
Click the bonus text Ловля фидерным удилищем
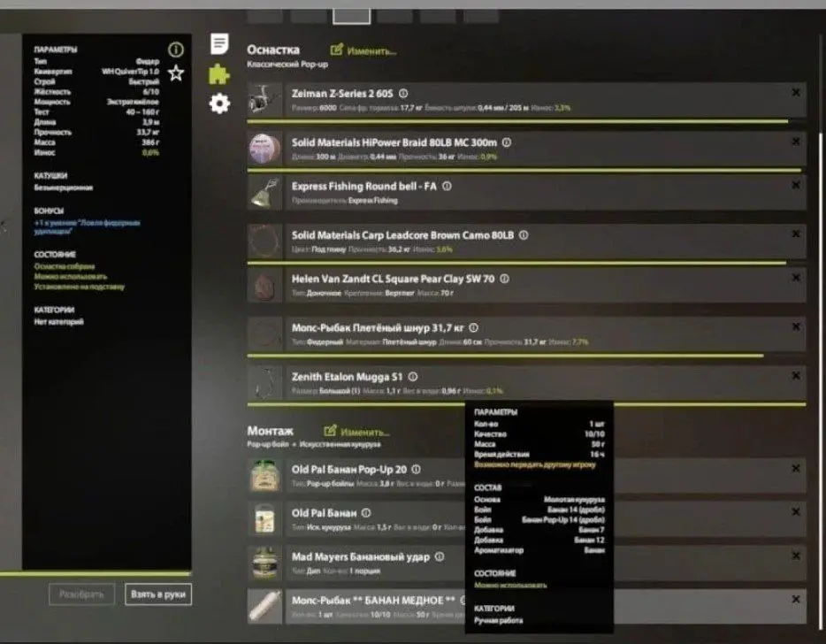(87, 226)
